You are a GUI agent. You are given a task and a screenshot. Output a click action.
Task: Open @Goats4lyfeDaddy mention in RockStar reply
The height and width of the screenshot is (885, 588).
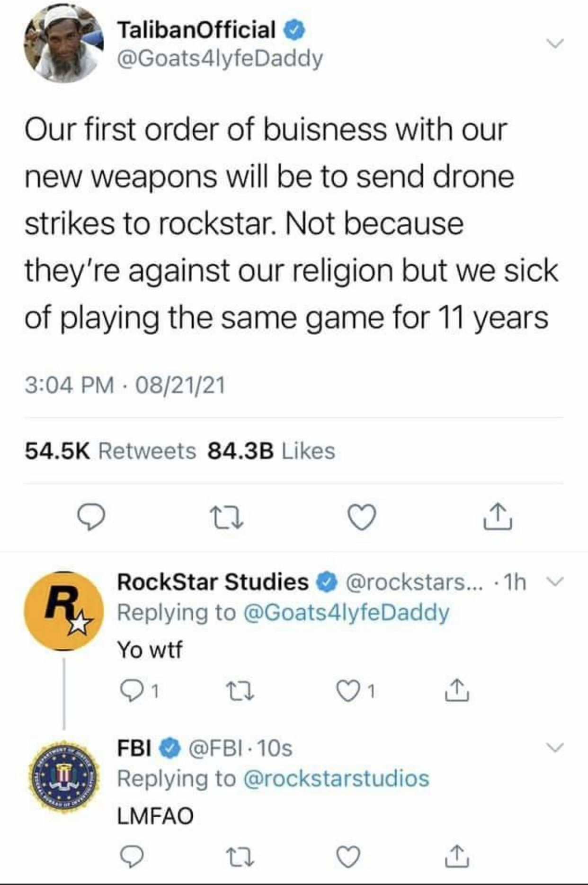(x=346, y=612)
